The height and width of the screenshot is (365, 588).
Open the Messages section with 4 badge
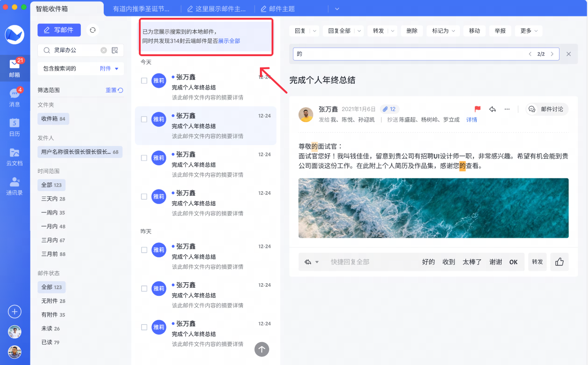(15, 97)
